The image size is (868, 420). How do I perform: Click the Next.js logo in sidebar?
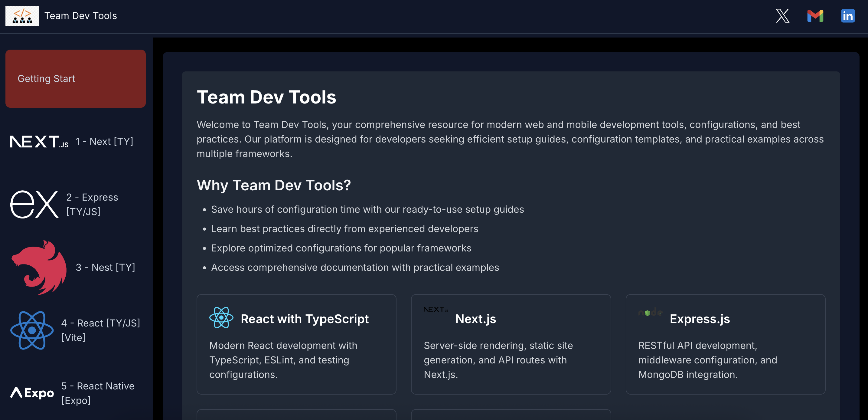pos(39,142)
